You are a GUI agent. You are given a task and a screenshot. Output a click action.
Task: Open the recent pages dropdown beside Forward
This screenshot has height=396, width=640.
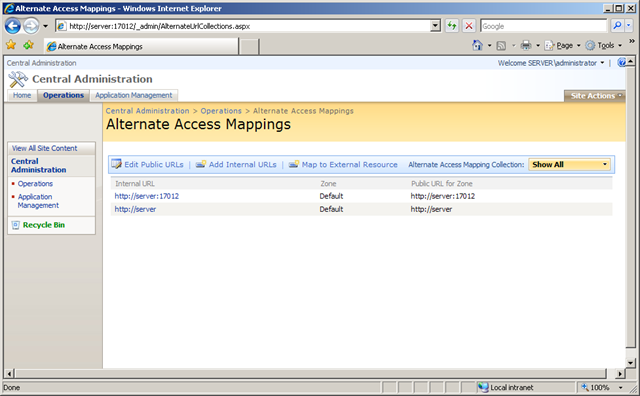point(45,26)
